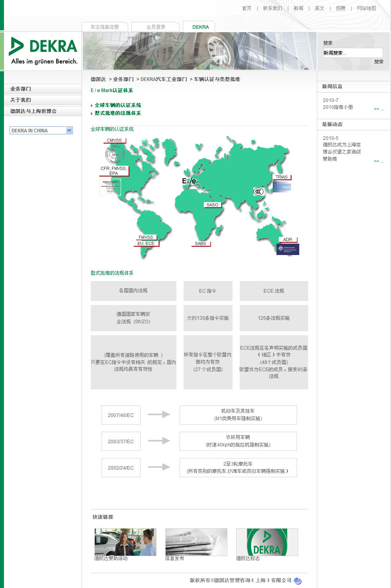The height and width of the screenshot is (588, 391).
Task: Open 德凯达成为上海世博会 news item
Action: 342,151
